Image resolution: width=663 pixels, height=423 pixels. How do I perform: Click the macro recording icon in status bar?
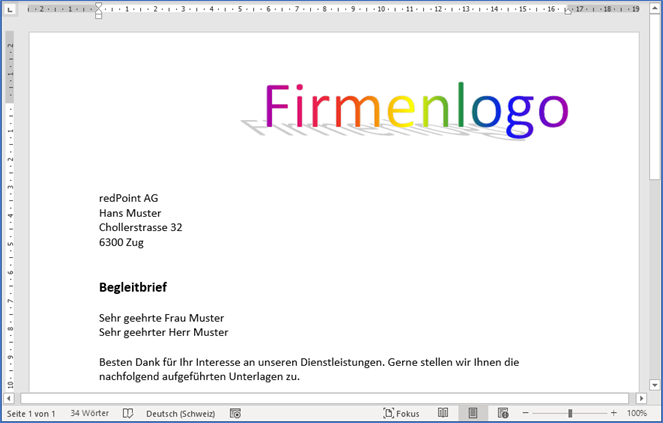pos(235,413)
